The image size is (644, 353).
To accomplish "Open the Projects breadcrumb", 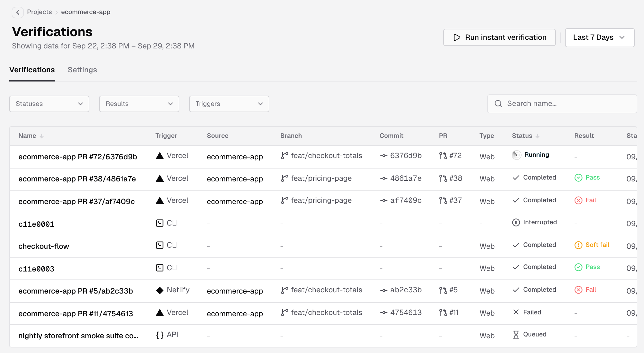I will (x=39, y=12).
